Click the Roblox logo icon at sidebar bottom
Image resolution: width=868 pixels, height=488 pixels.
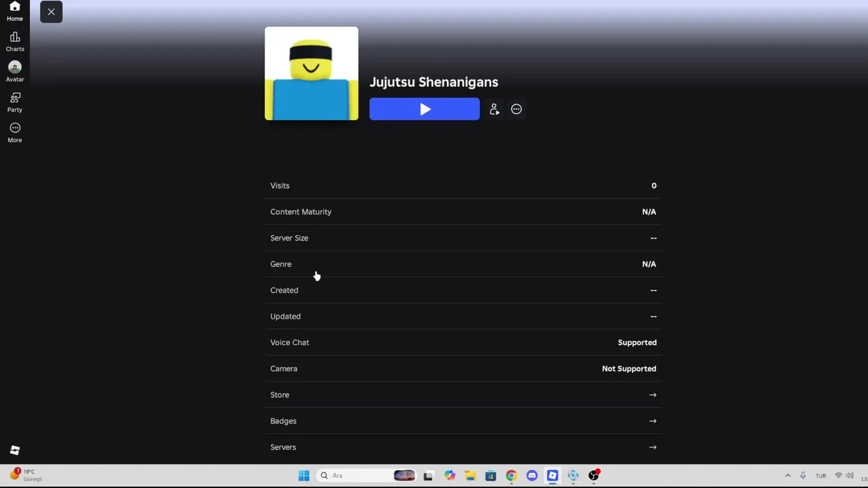point(15,450)
